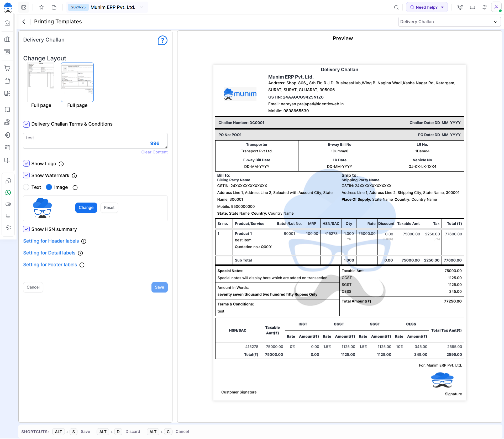The image size is (504, 439).
Task: Go back using the left arrow
Action: coord(24,22)
